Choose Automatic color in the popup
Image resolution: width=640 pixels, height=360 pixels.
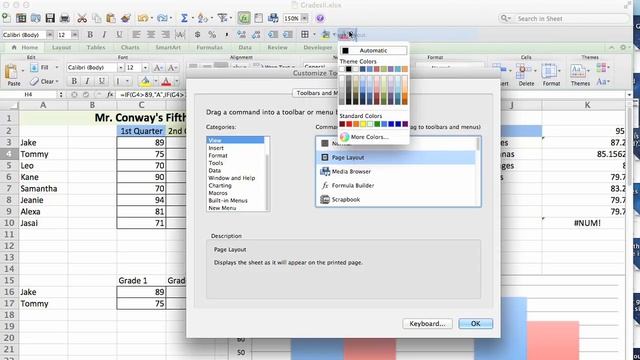coord(373,50)
